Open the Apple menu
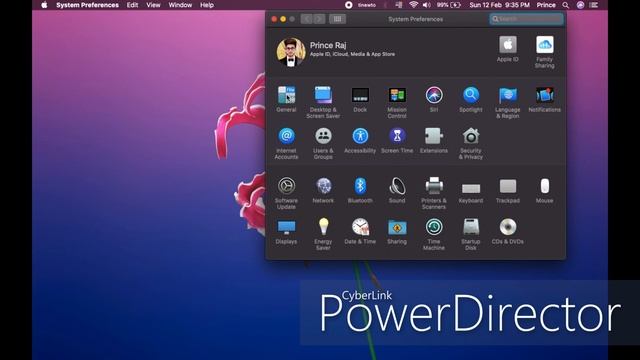The image size is (640, 360). [44, 5]
